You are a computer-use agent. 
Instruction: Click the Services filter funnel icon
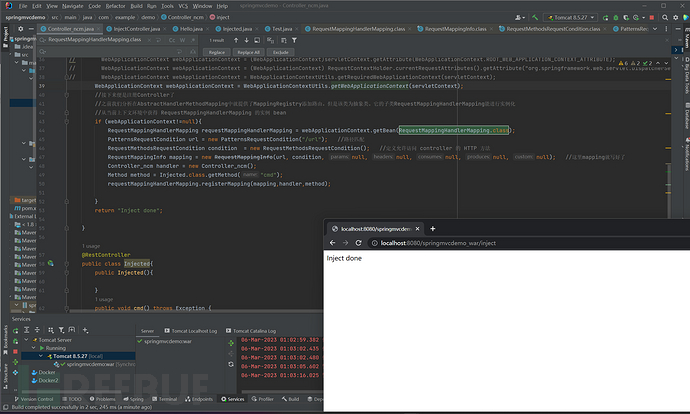click(61, 330)
